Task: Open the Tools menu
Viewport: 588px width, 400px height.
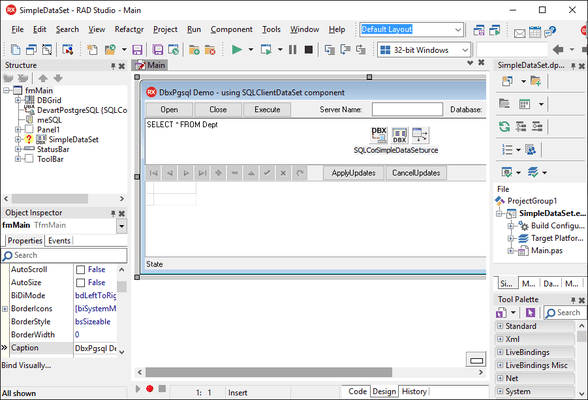Action: pyautogui.click(x=271, y=29)
